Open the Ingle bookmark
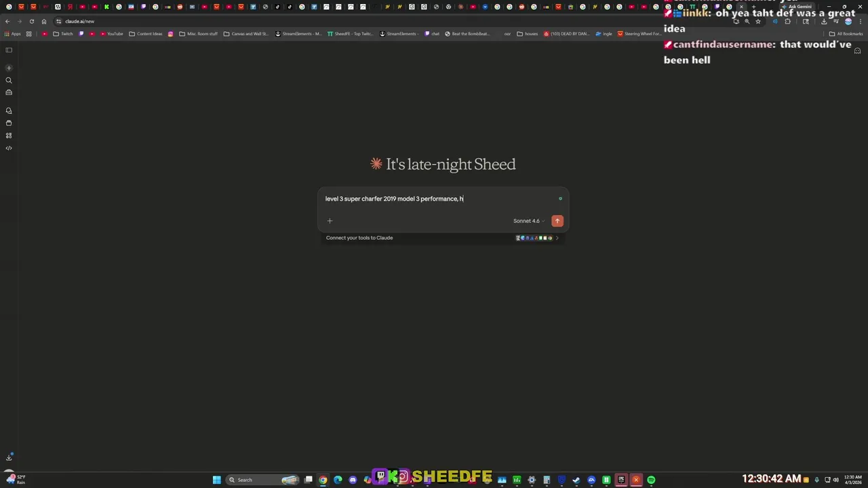Viewport: 868px width, 488px height. click(604, 34)
